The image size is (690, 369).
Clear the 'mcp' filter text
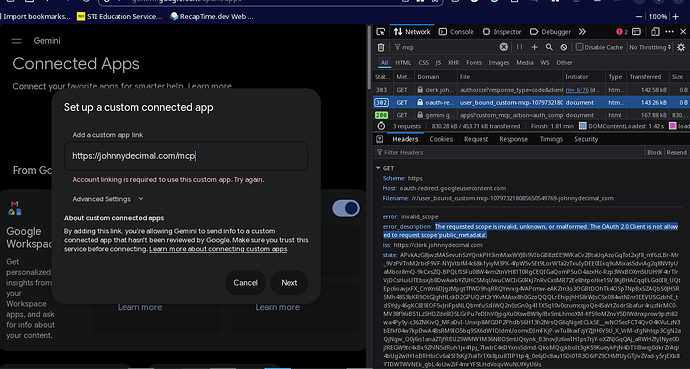click(503, 47)
